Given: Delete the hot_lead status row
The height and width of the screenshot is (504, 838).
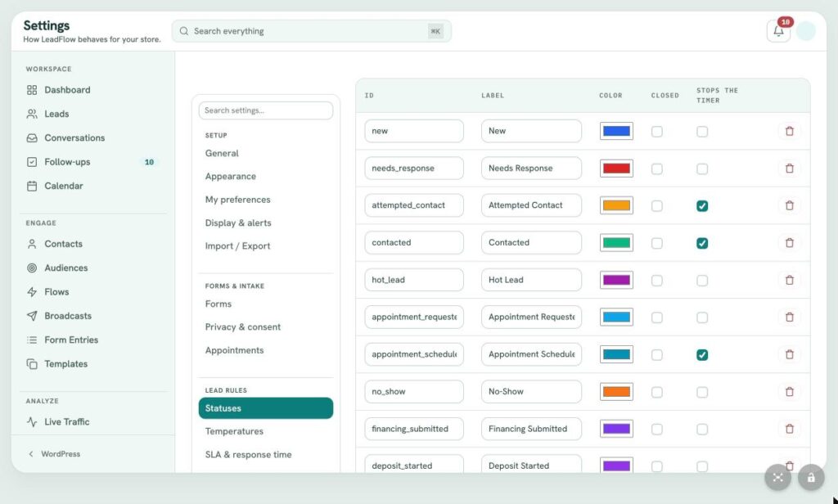Looking at the screenshot, I should (790, 280).
